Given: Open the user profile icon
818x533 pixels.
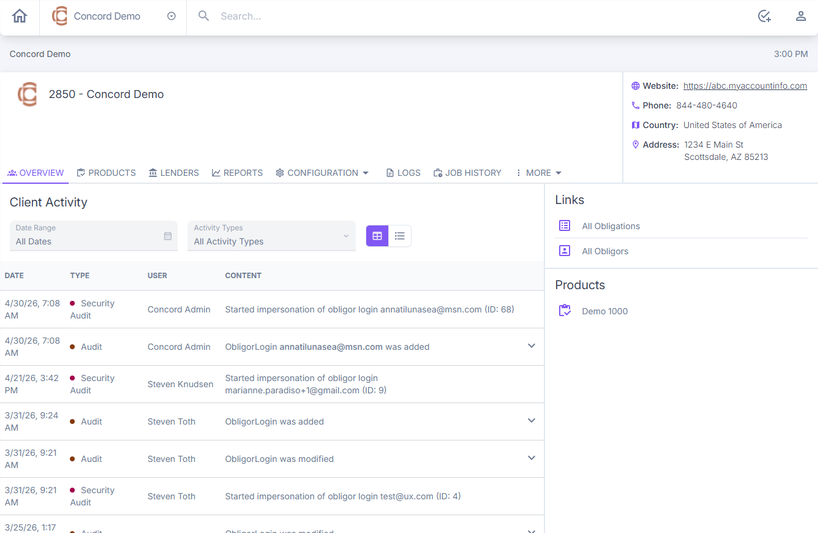Looking at the screenshot, I should pos(801,16).
